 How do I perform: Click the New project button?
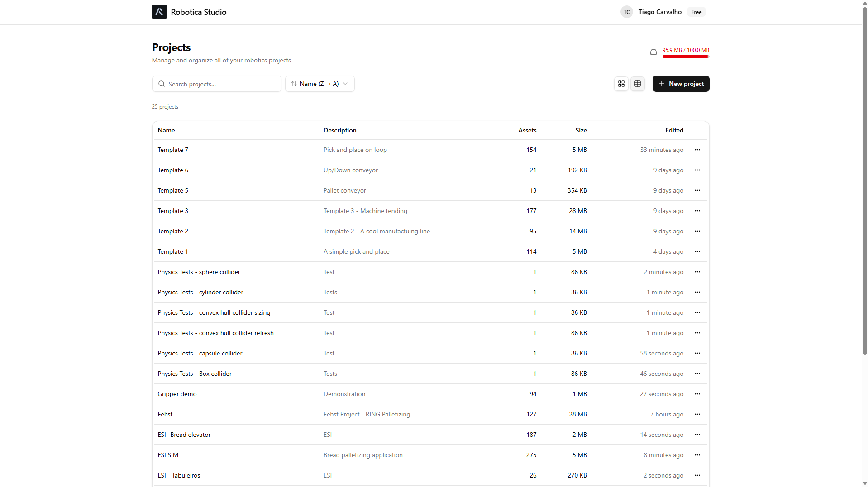[x=680, y=84]
